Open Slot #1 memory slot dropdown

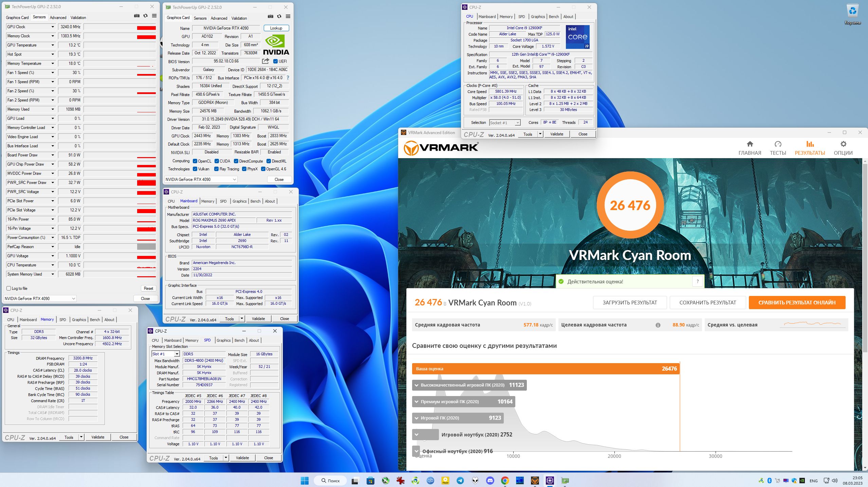165,354
